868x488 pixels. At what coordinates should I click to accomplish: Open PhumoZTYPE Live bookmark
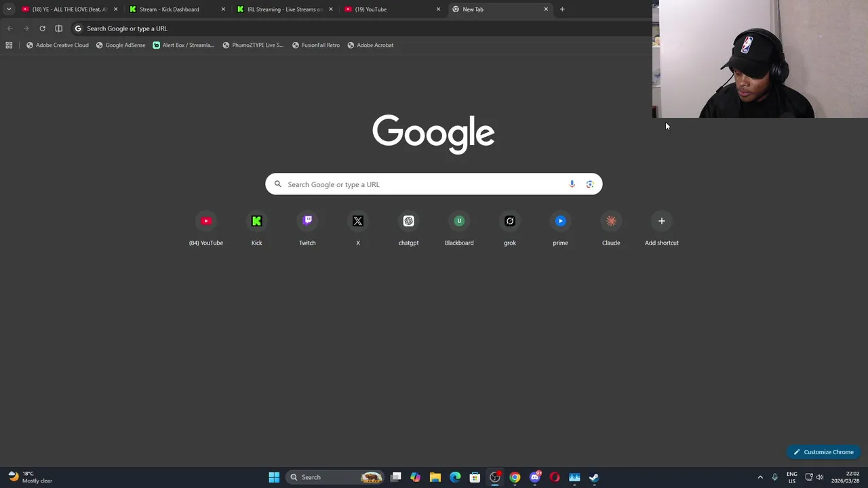pos(253,45)
